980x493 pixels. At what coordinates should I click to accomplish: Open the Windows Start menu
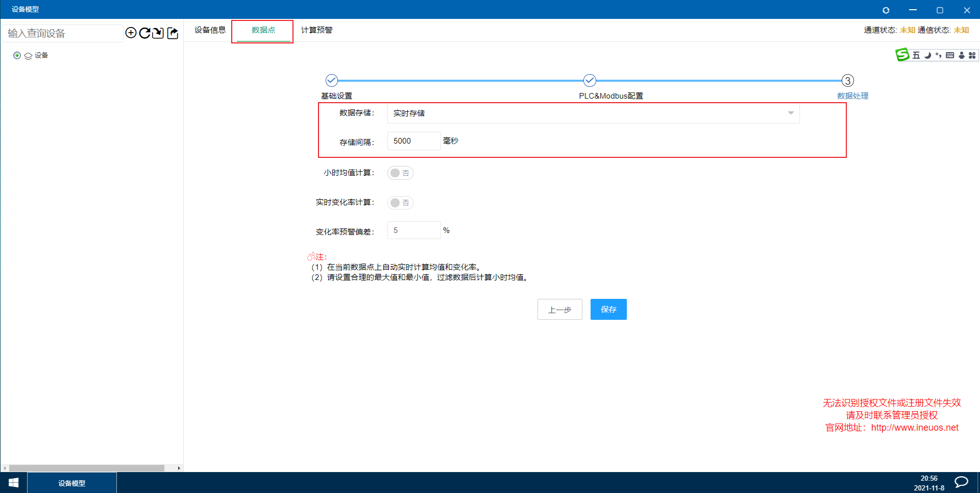[x=14, y=483]
